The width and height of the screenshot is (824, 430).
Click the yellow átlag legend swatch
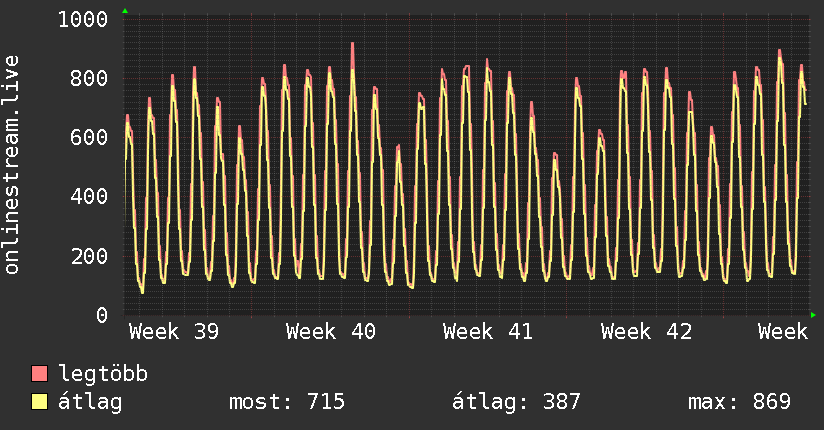tap(39, 402)
